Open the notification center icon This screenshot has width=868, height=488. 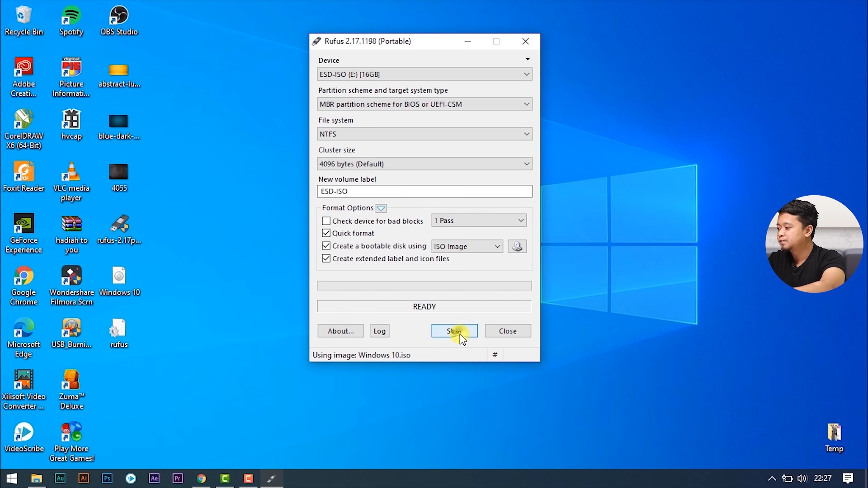[x=848, y=478]
